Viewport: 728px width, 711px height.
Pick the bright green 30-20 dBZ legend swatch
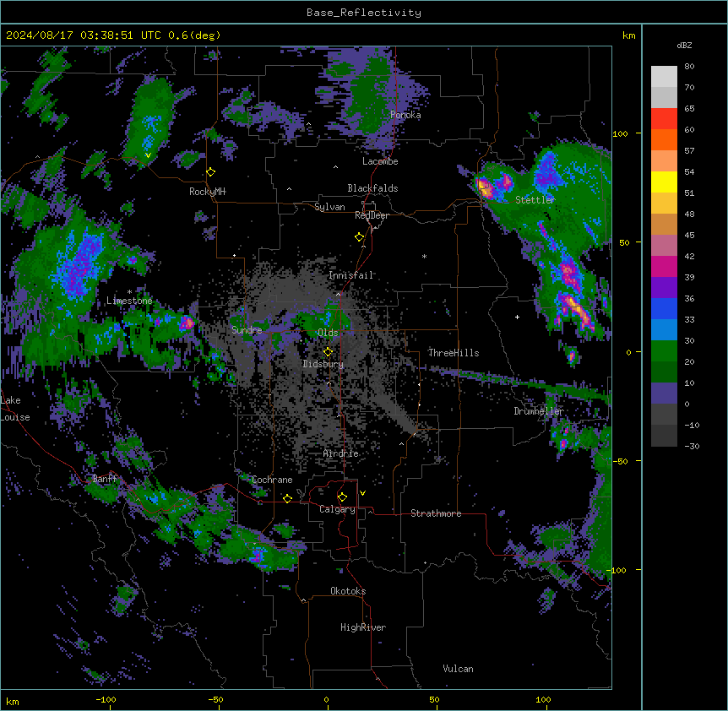[664, 351]
